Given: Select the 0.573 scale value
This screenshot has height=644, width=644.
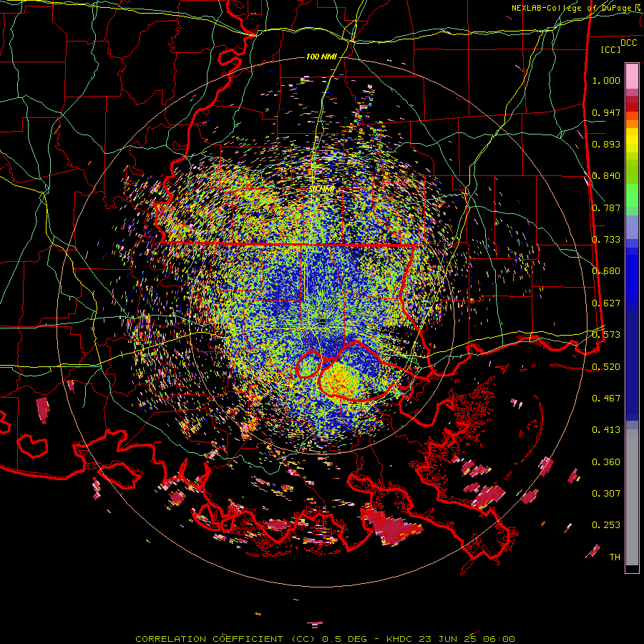Looking at the screenshot, I should pos(606,335).
